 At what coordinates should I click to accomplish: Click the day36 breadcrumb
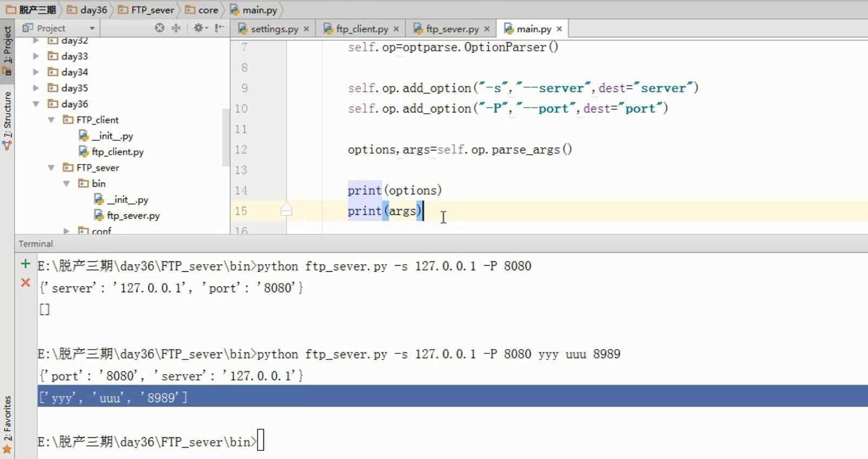(88, 10)
